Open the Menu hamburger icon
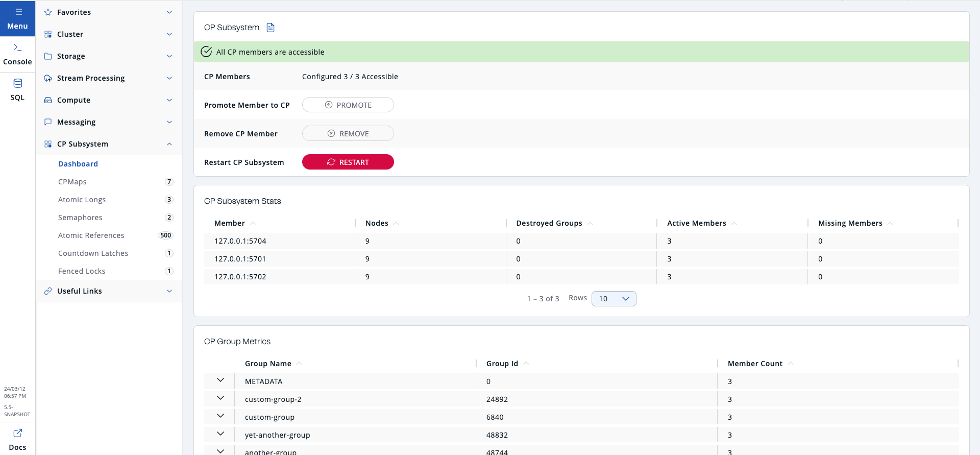 pyautogui.click(x=17, y=12)
